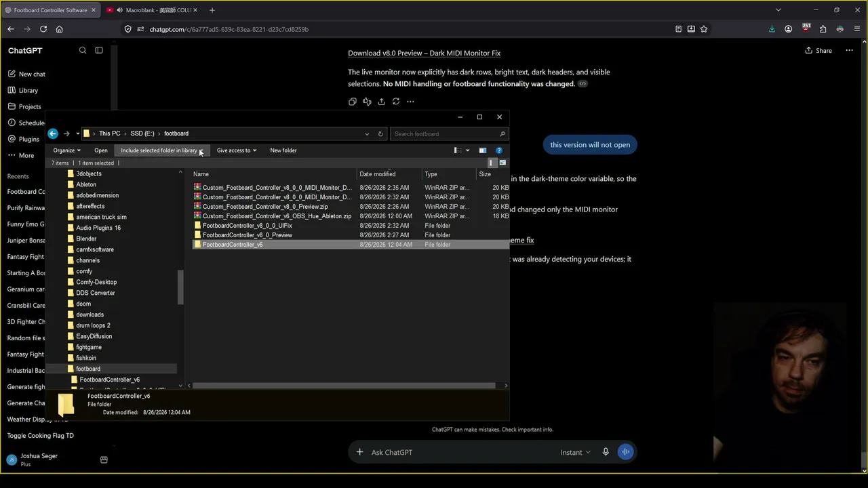Open conversation options three-dot menu
The width and height of the screenshot is (868, 488).
[x=849, y=50]
